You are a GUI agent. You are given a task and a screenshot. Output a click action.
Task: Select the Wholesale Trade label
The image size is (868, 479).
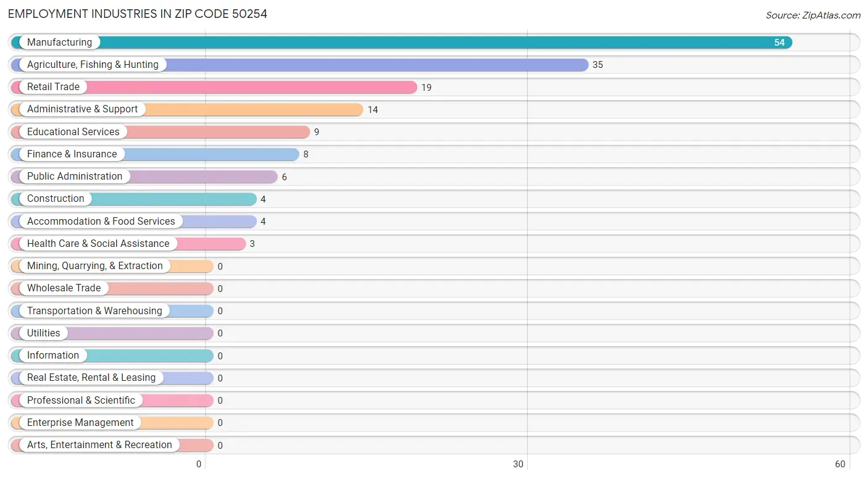[64, 288]
